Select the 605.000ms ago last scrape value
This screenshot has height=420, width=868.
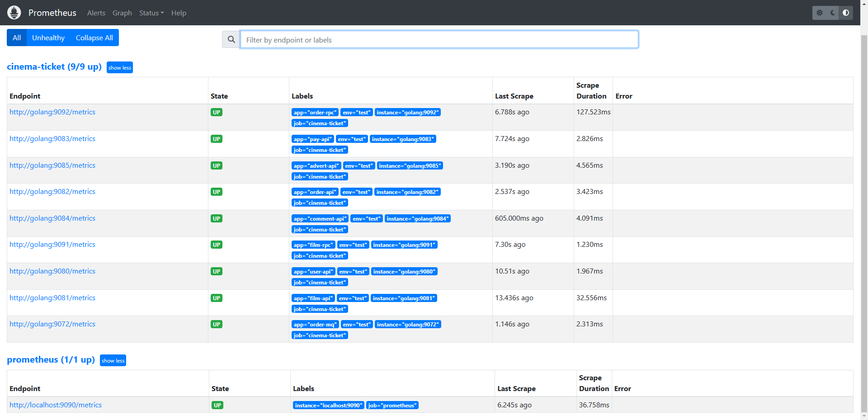(519, 218)
